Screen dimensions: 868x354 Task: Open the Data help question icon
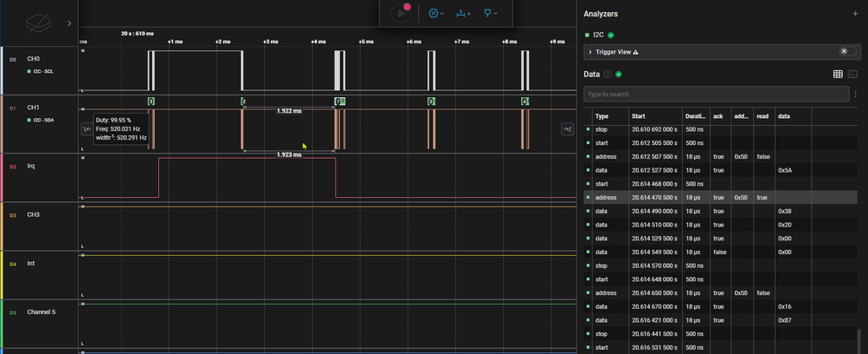(607, 74)
